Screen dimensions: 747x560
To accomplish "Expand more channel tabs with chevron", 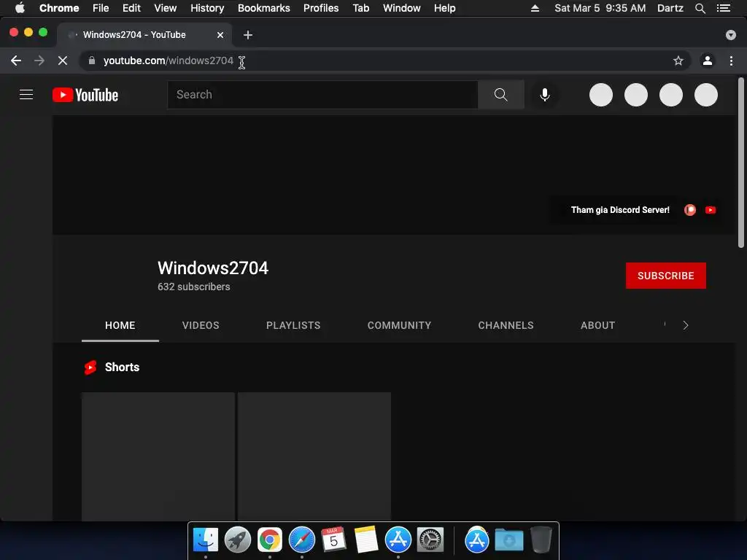I will (686, 325).
